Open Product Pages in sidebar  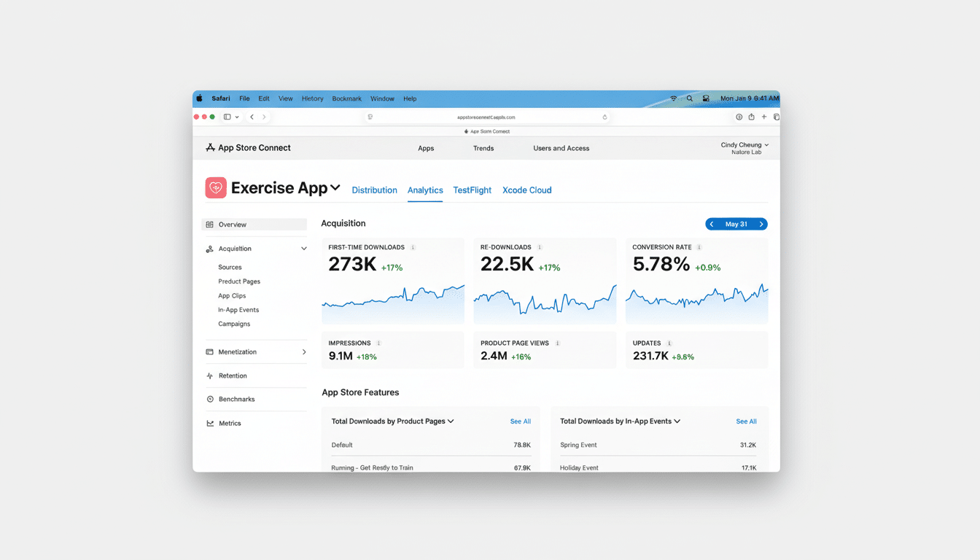tap(239, 281)
